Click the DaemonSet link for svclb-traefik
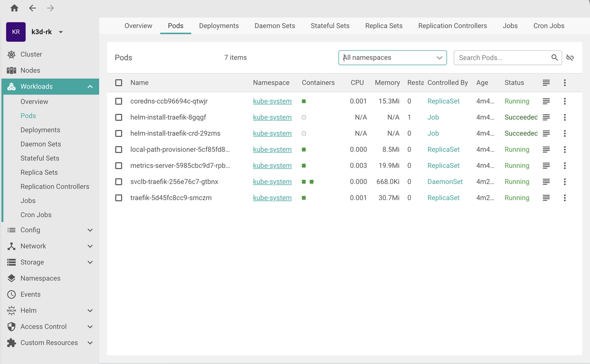This screenshot has width=590, height=364. pos(445,182)
